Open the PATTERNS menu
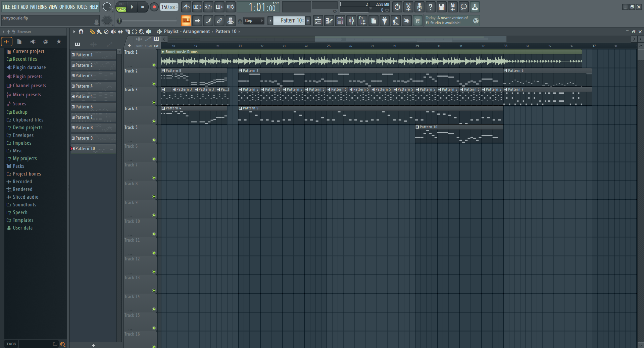644x348 pixels. [38, 7]
